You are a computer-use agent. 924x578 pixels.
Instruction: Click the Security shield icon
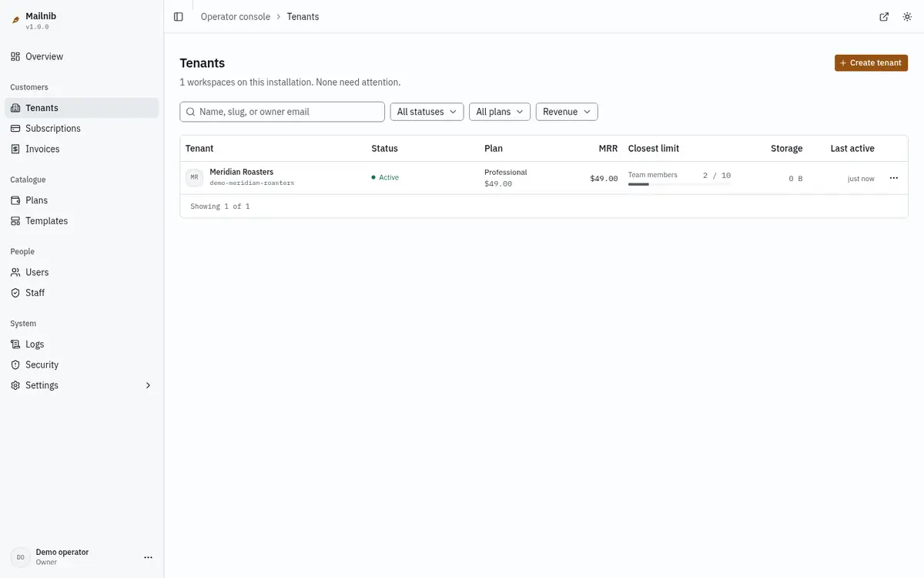click(x=15, y=365)
